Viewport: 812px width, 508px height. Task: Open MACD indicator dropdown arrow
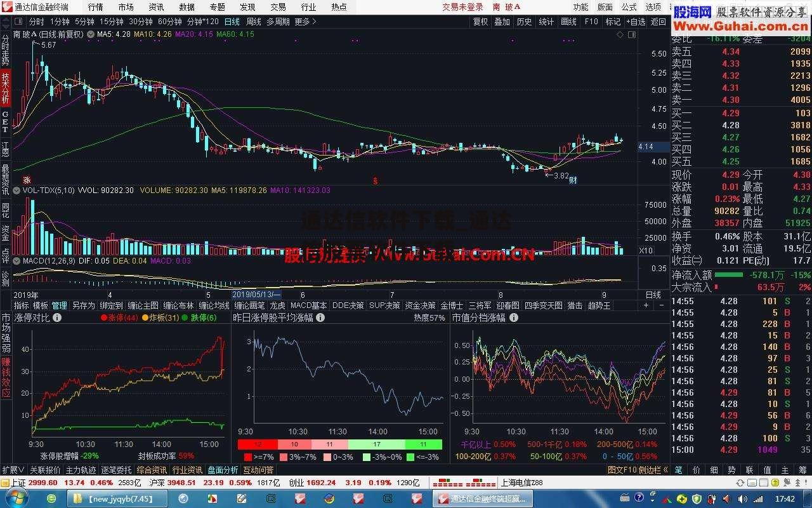17,260
